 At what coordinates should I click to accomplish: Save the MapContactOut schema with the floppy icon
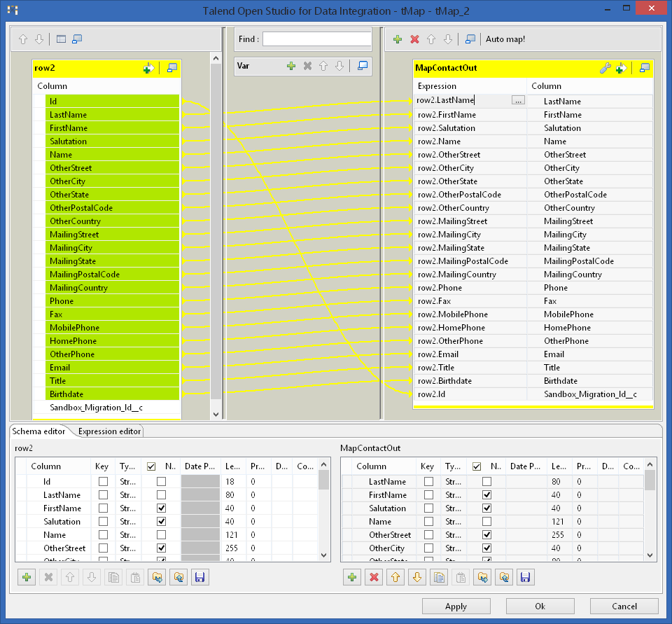click(x=526, y=577)
